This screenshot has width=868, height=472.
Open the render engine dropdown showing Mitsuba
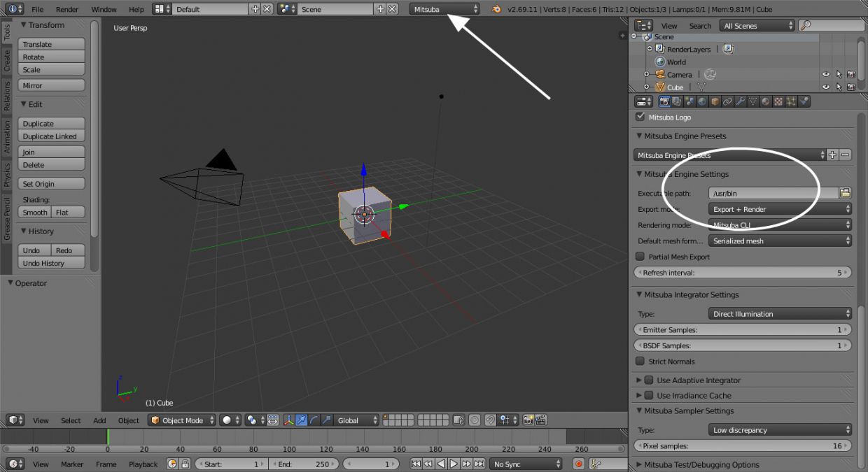445,9
